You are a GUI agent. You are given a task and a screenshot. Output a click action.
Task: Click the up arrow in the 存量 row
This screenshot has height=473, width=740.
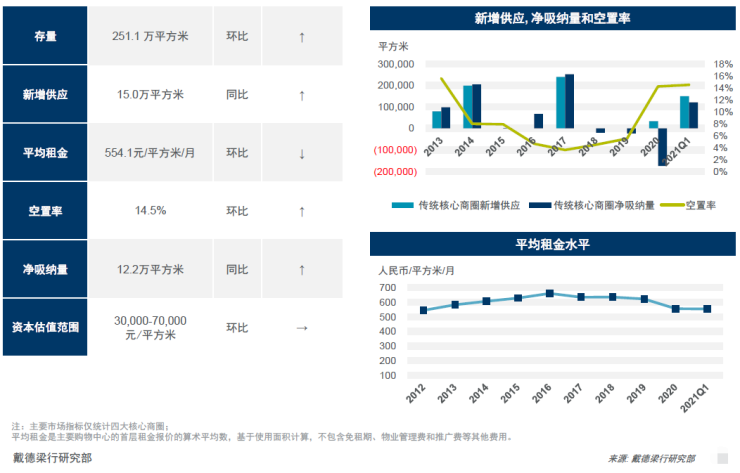click(x=302, y=36)
